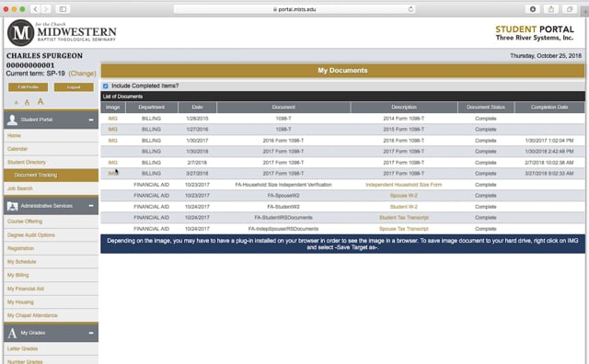The width and height of the screenshot is (589, 364).
Task: Collapse the My Grades section
Action: [91, 333]
